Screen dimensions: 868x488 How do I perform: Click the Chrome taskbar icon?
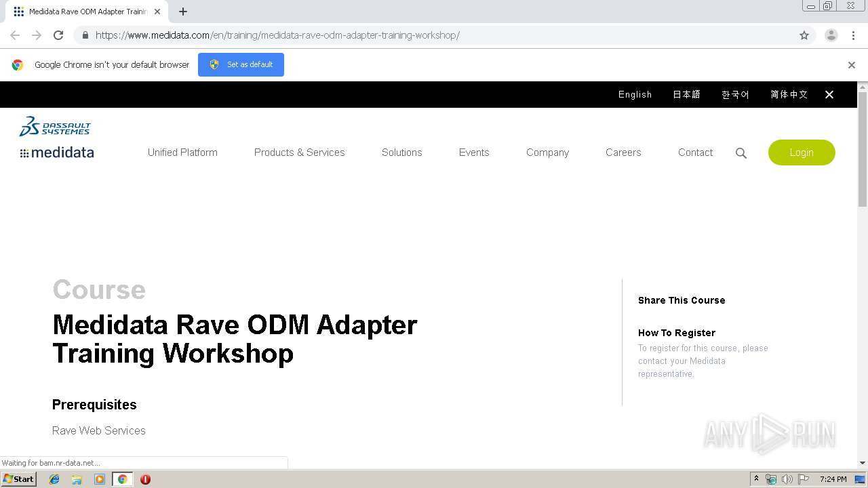pos(122,479)
